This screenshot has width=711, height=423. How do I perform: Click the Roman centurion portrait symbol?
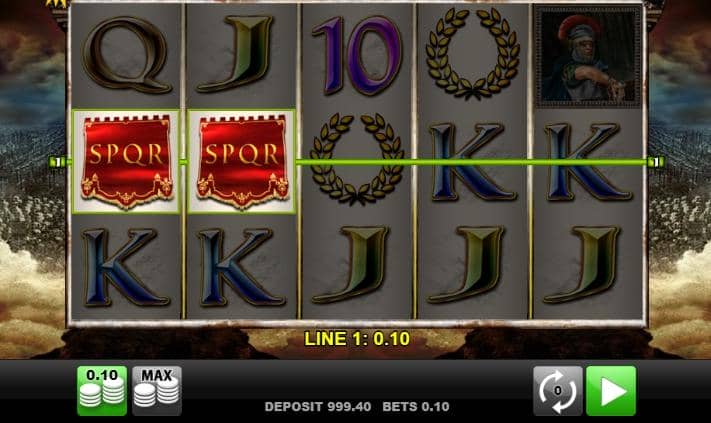point(588,57)
